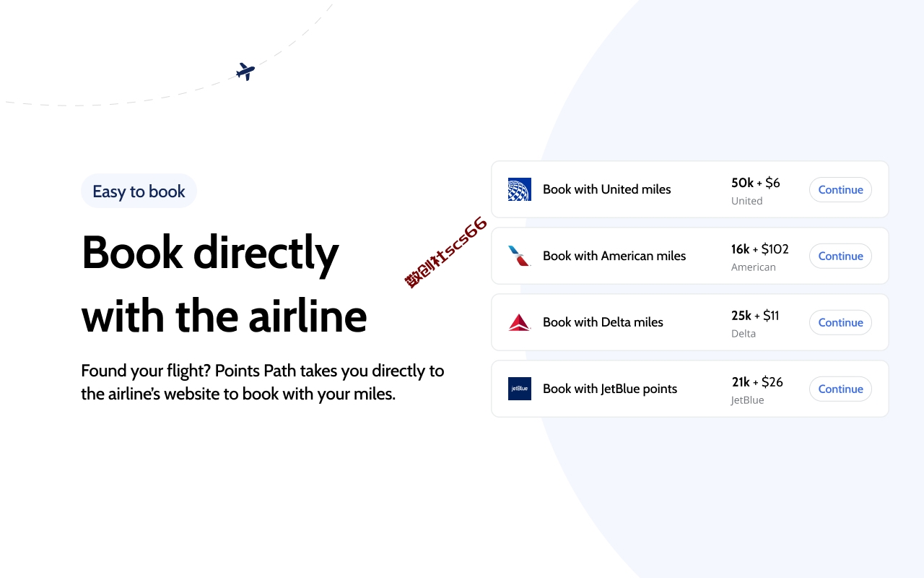Click the 21k + $26 JetBlue price
The height and width of the screenshot is (578, 924).
tap(757, 382)
